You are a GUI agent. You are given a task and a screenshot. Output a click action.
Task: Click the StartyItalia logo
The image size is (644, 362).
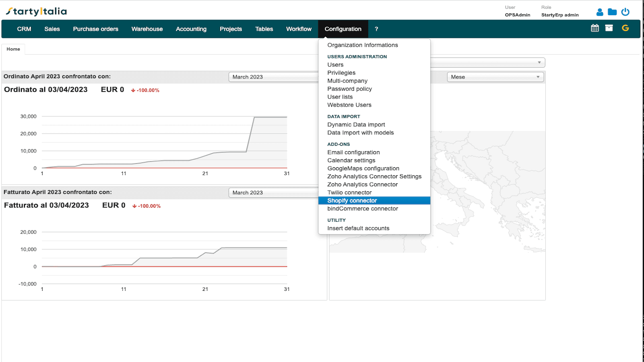[x=37, y=11]
